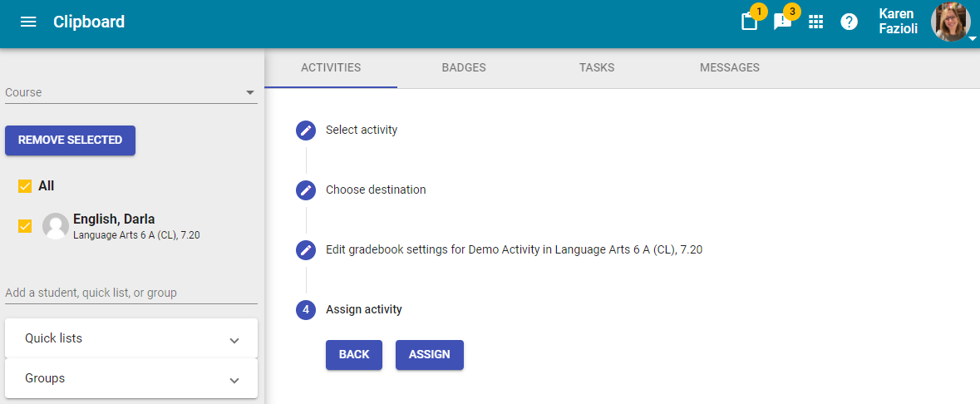Switch to the Tasks tab

597,67
